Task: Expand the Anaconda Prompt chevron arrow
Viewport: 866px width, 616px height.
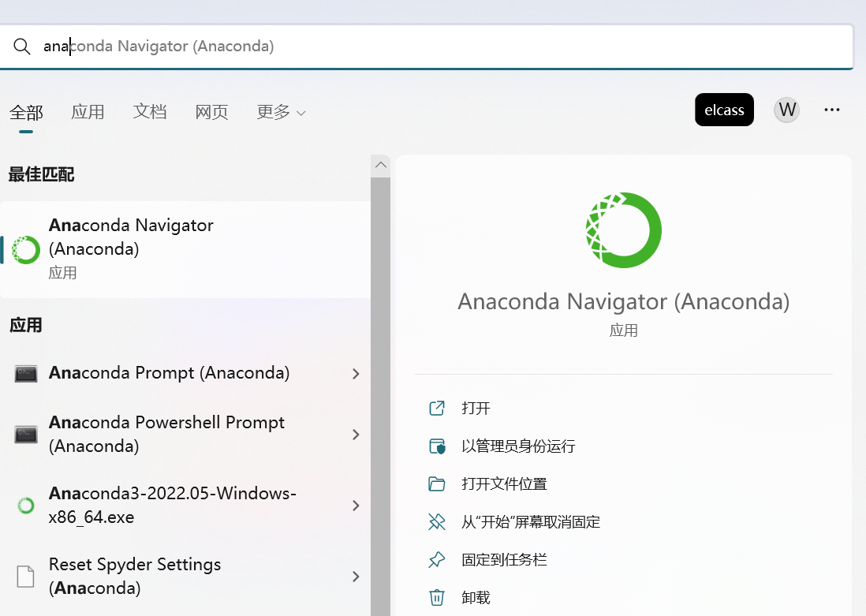Action: (356, 374)
